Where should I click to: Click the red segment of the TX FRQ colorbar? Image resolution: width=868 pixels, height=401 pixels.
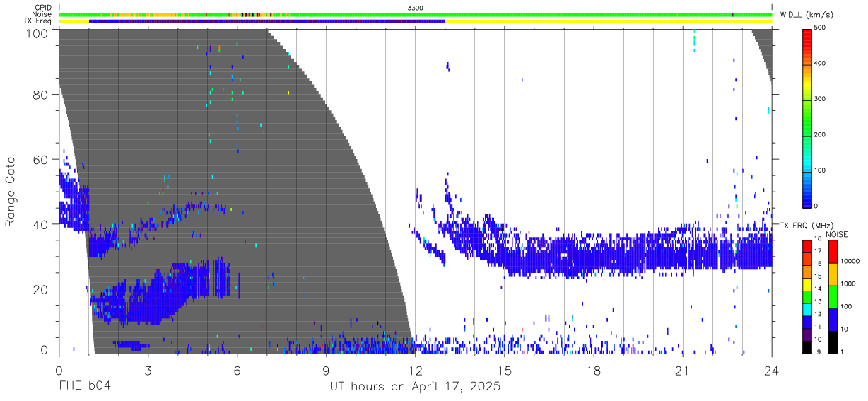807,245
